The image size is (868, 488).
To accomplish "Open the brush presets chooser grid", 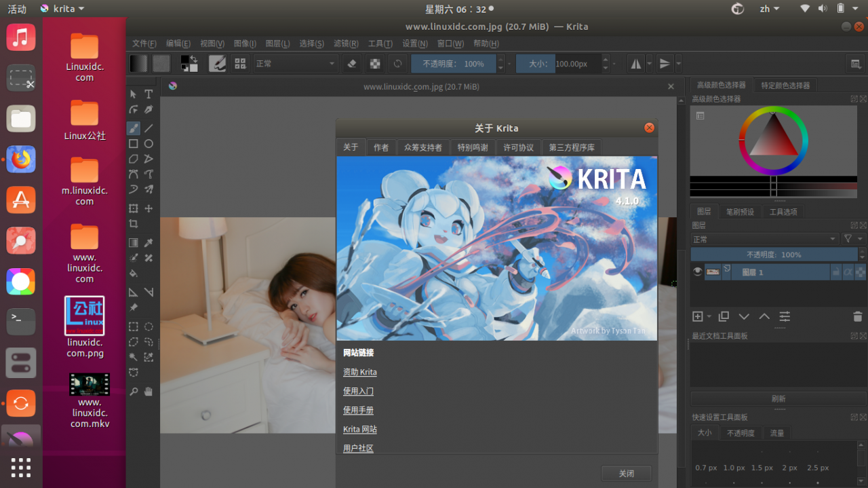I will coord(240,64).
